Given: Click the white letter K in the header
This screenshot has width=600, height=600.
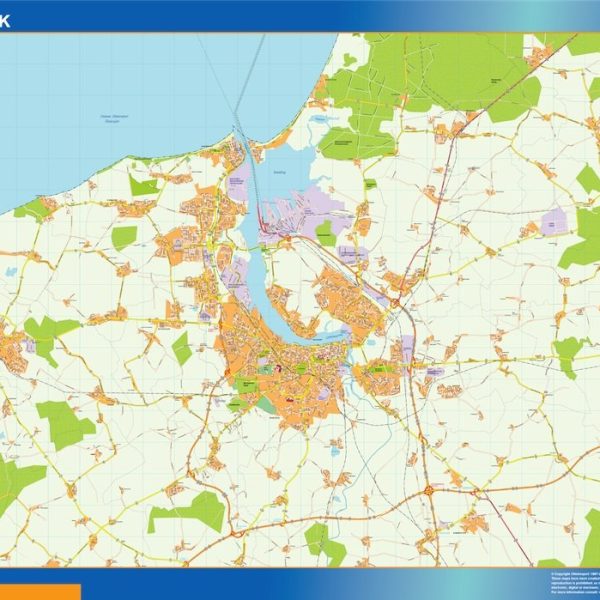Looking at the screenshot, I should click(4, 22).
